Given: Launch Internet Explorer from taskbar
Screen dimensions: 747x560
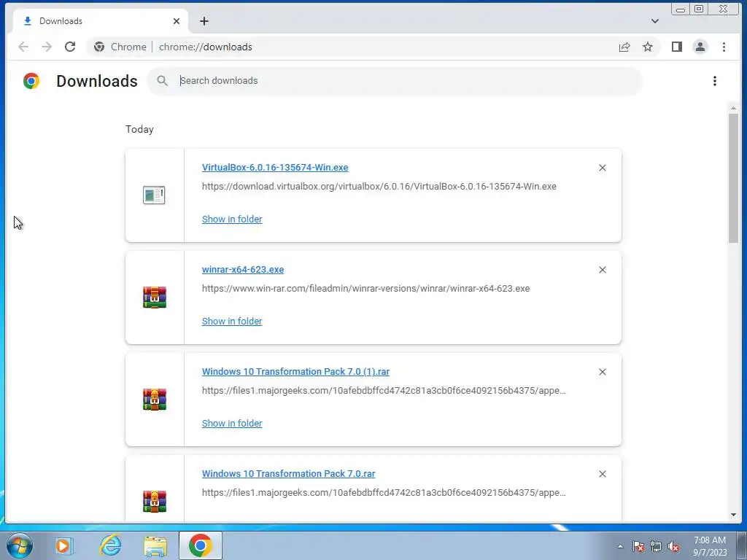Looking at the screenshot, I should (110, 545).
